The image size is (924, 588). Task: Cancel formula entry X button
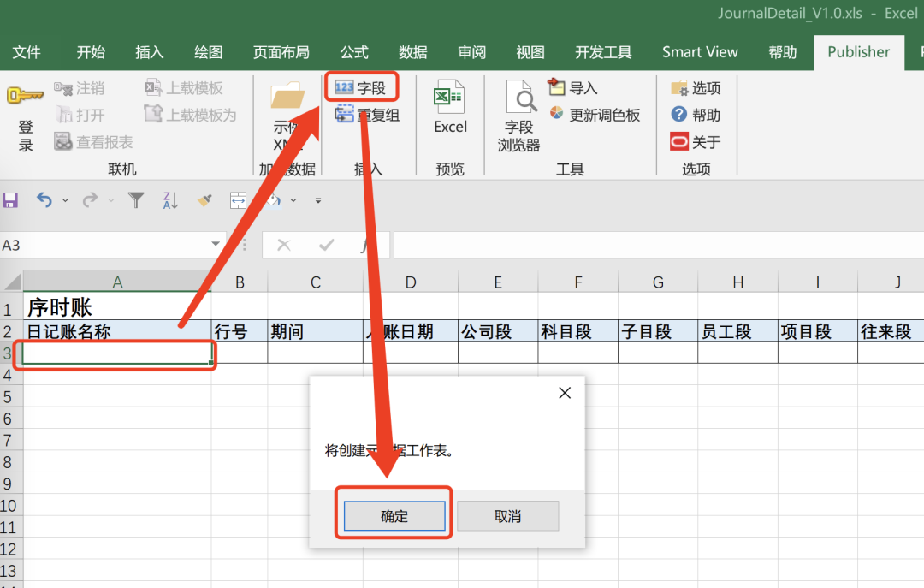(x=283, y=245)
